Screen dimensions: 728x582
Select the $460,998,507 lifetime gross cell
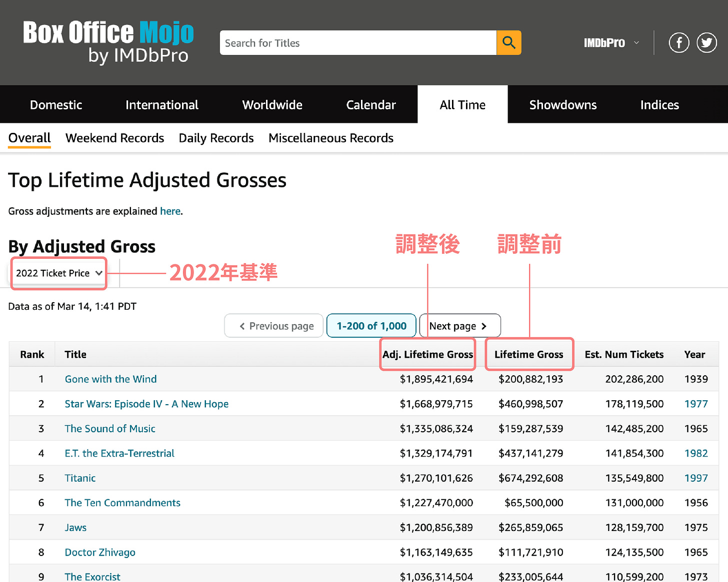(531, 404)
